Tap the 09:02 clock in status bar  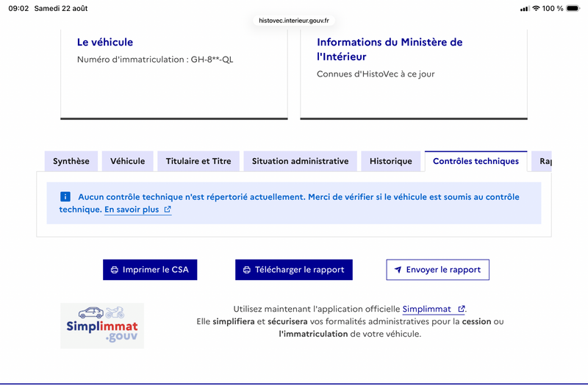[18, 8]
